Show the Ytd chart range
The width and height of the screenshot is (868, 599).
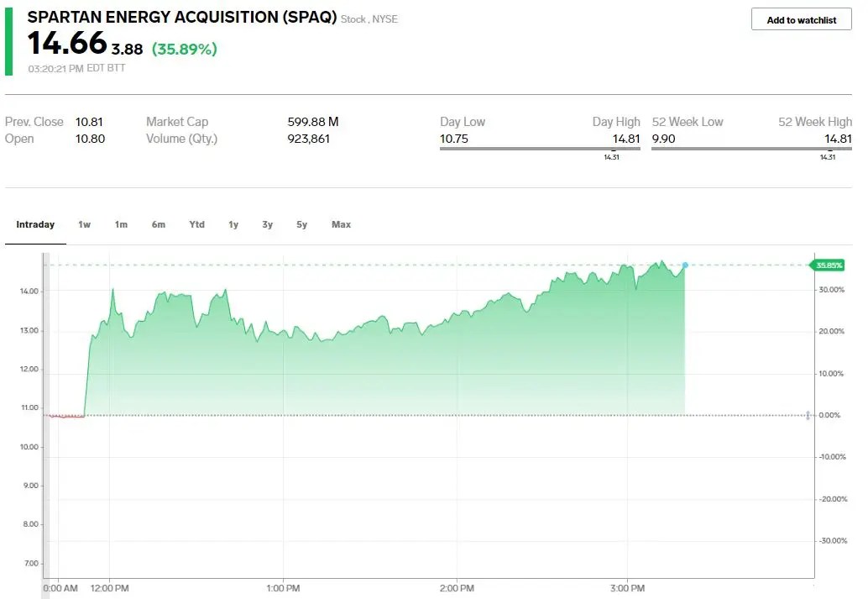click(x=196, y=224)
